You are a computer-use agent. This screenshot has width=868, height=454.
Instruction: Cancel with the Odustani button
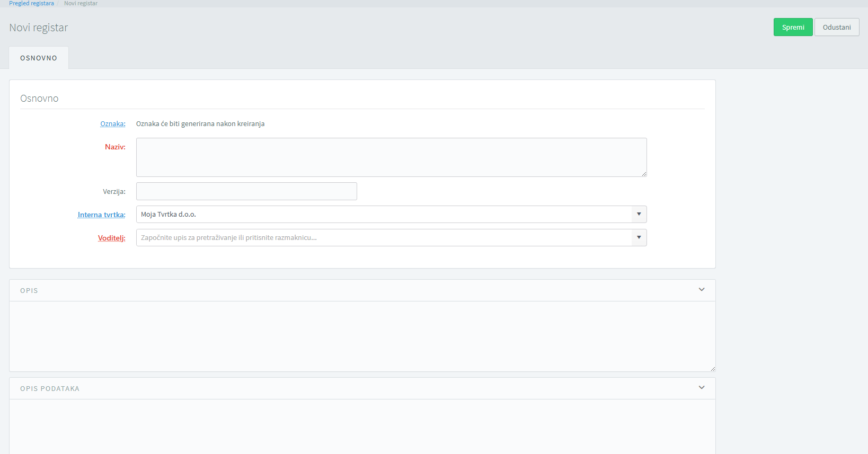836,28
